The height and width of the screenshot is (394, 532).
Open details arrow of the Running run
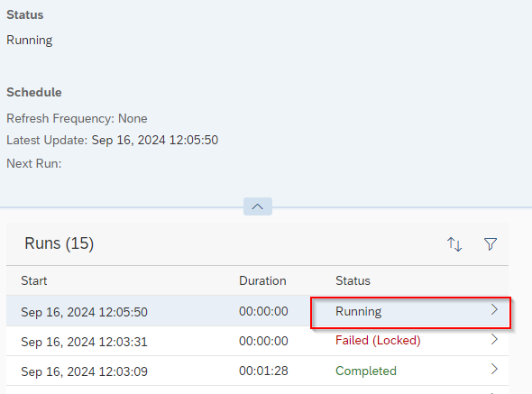click(x=494, y=309)
